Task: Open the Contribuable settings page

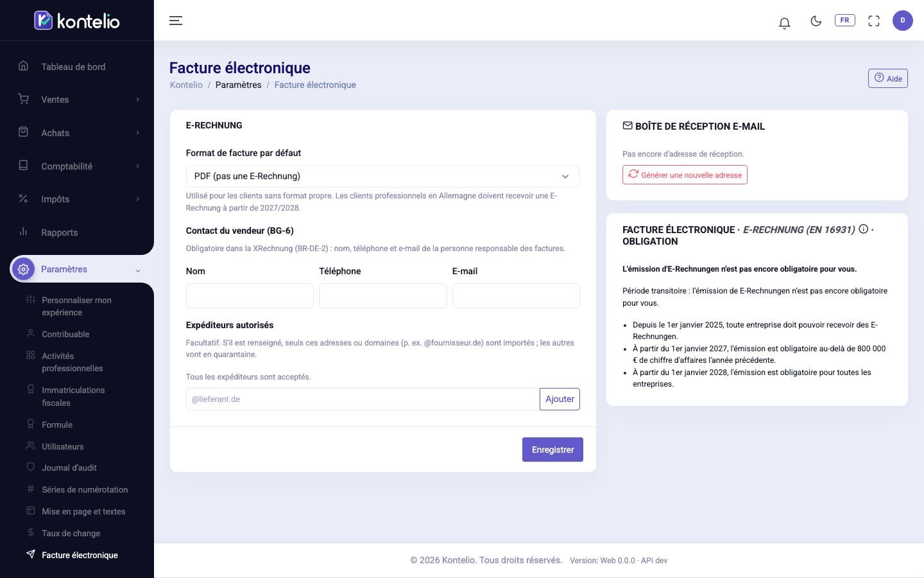Action: click(65, 334)
